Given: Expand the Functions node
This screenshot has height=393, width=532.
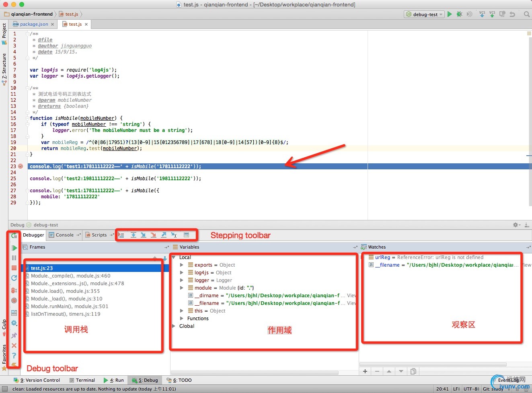Looking at the screenshot, I should click(x=181, y=319).
